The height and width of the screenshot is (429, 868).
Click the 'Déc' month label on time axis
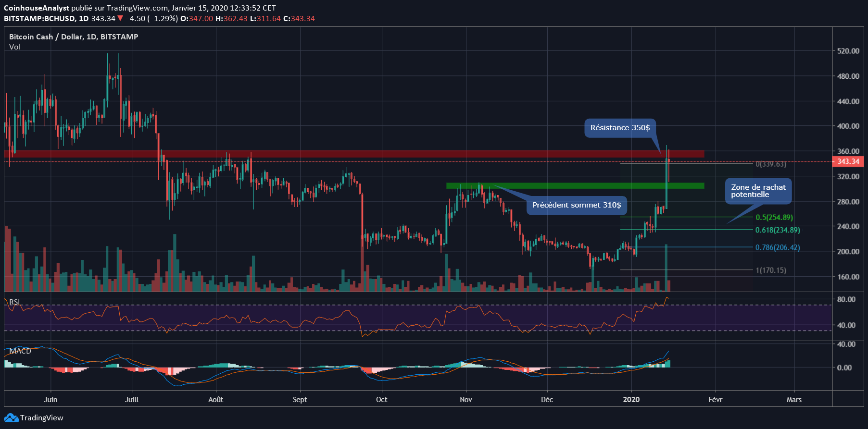547,400
